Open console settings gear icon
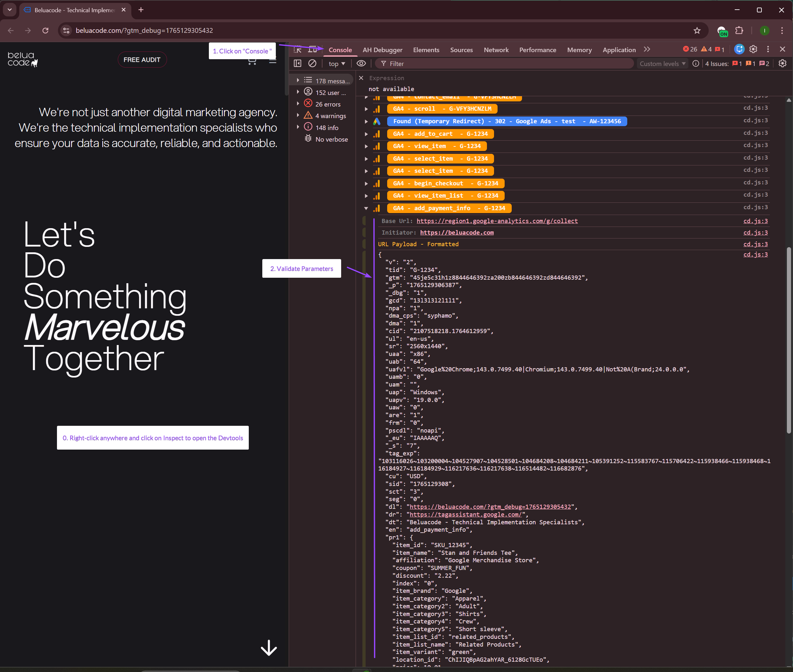This screenshot has width=793, height=672. point(782,63)
